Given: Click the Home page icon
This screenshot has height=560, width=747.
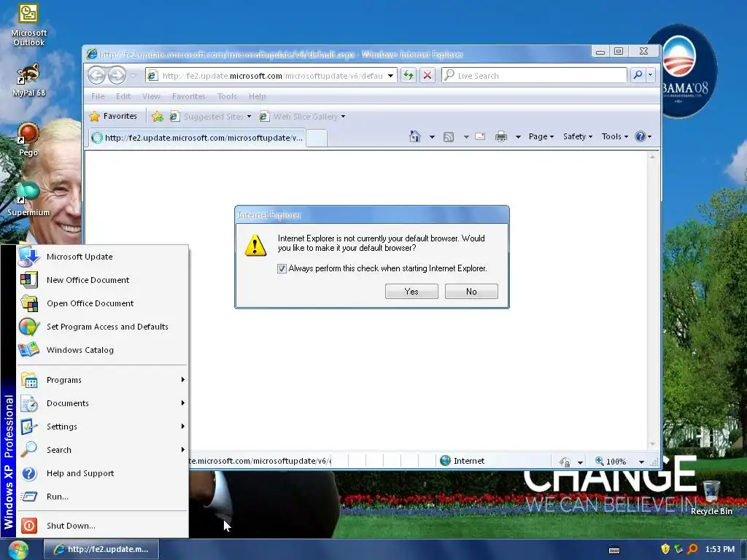Looking at the screenshot, I should point(415,136).
